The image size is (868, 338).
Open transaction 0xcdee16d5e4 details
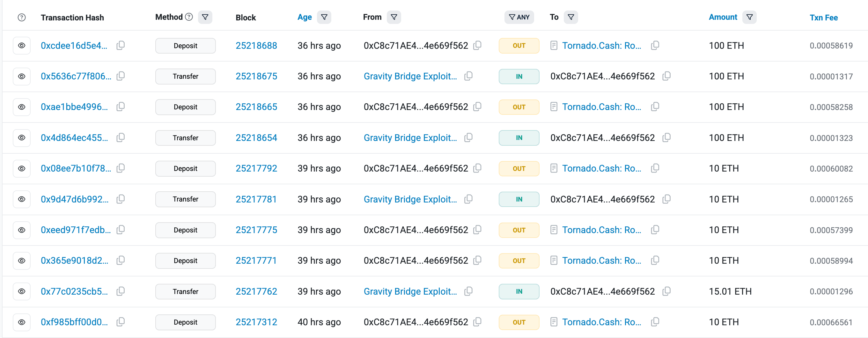[x=74, y=46]
